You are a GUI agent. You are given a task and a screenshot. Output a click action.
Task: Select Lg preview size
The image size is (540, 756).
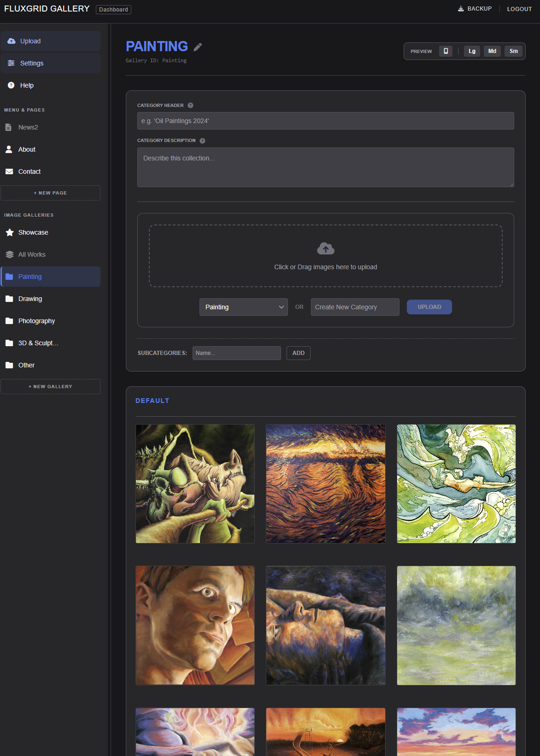pyautogui.click(x=472, y=51)
